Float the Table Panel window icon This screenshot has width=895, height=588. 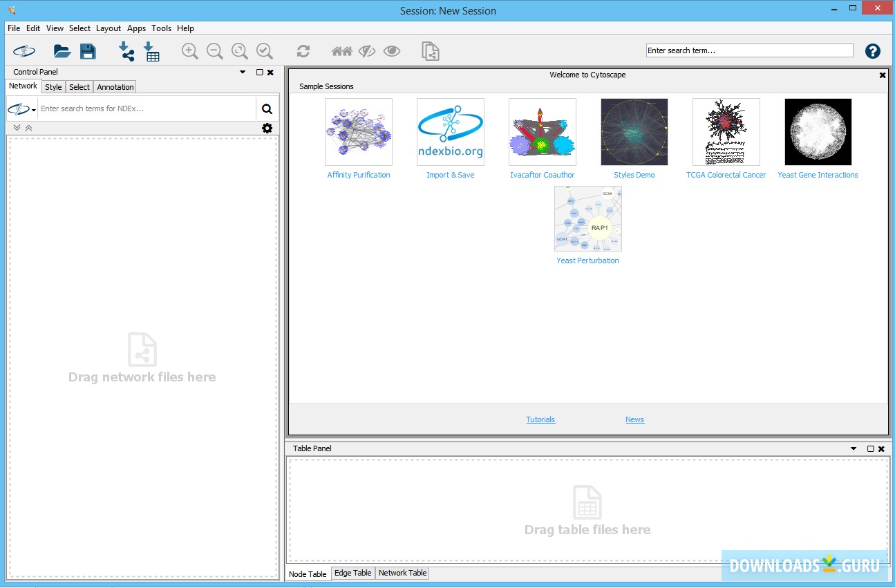pos(871,448)
